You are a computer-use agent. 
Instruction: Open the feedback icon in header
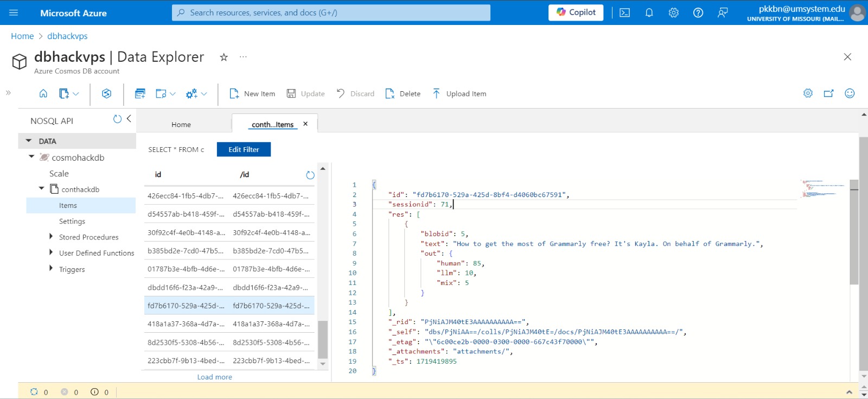pyautogui.click(x=723, y=12)
